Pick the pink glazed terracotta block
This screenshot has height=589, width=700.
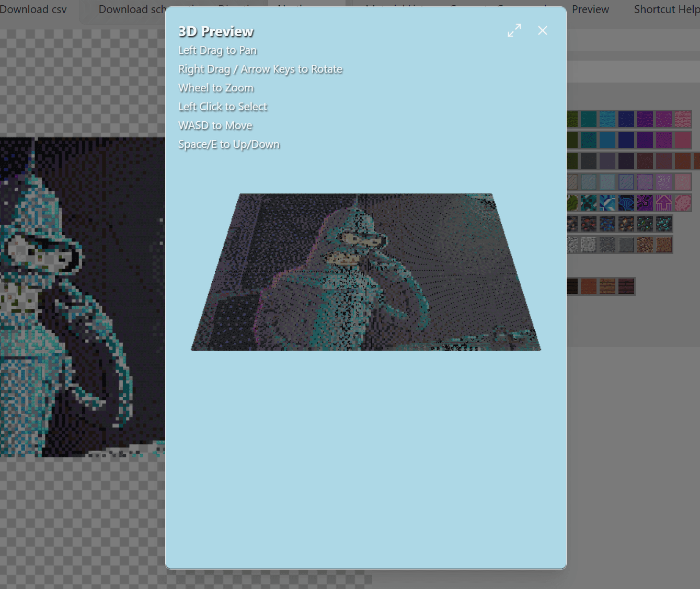point(682,203)
